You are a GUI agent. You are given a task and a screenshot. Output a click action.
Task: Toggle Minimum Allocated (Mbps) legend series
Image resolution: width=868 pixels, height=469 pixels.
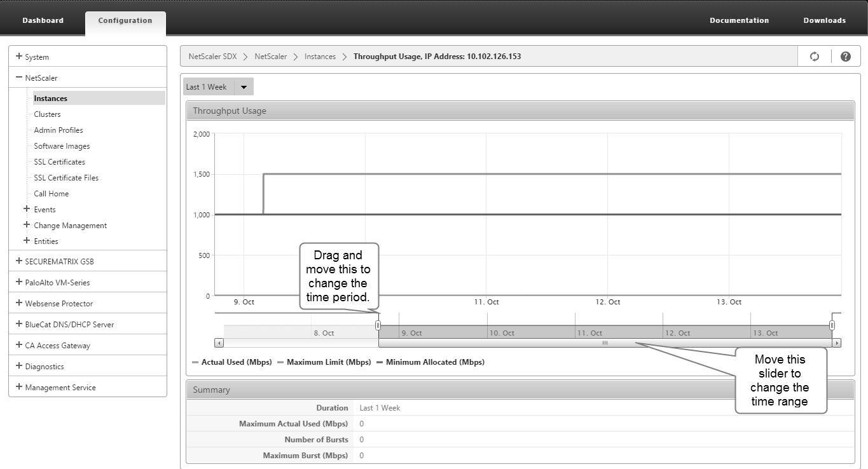click(x=430, y=362)
